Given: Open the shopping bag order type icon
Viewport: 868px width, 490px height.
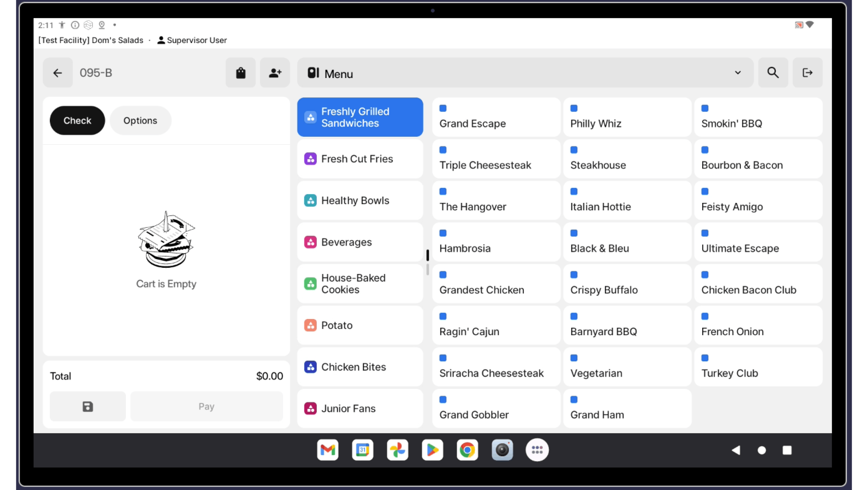Looking at the screenshot, I should (x=240, y=73).
